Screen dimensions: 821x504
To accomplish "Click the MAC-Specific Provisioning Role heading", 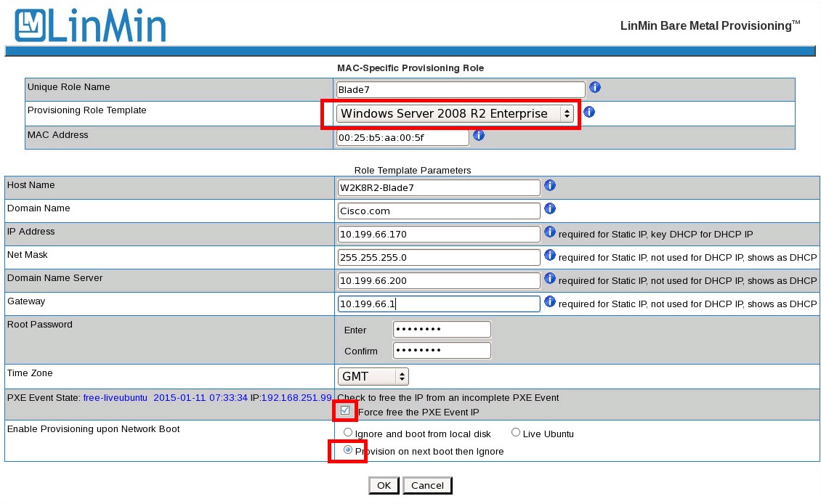I will pyautogui.click(x=410, y=68).
